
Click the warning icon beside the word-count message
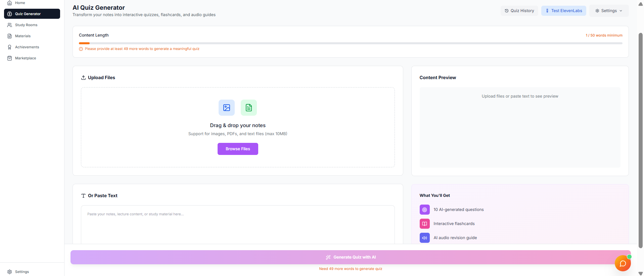point(81,49)
